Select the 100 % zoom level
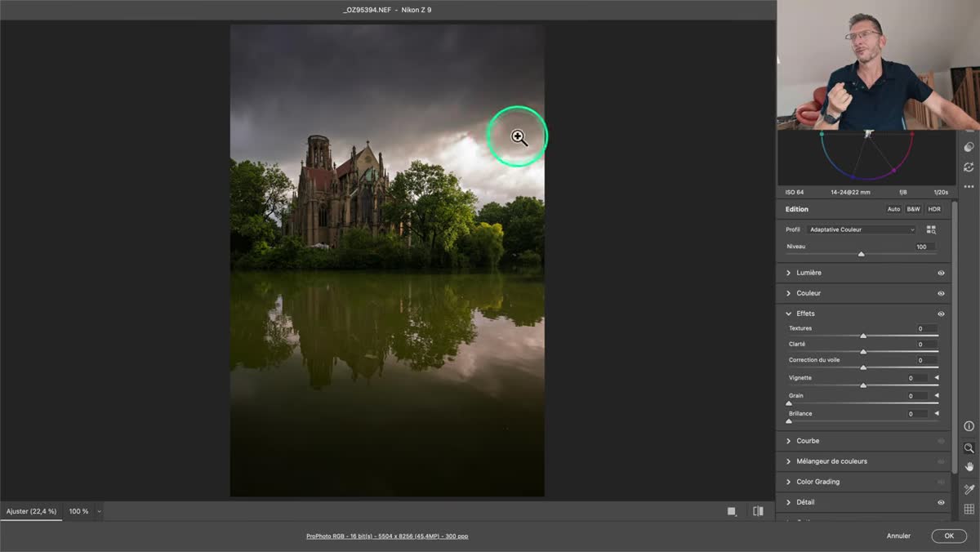 (x=78, y=511)
